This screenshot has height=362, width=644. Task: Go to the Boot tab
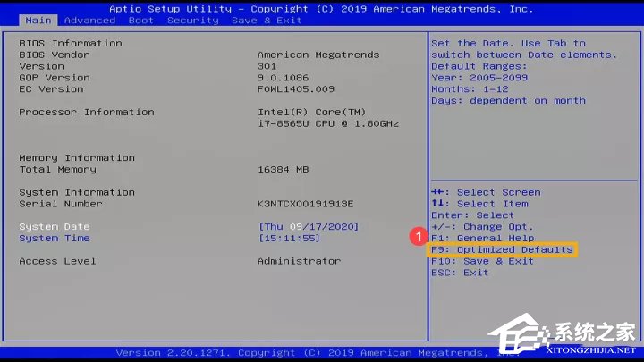pos(140,20)
